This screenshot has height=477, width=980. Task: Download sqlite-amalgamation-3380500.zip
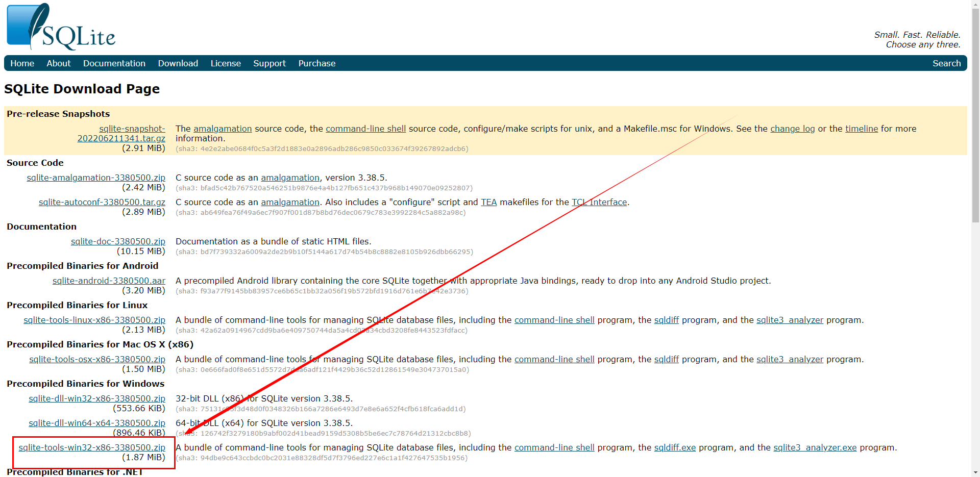tap(96, 178)
